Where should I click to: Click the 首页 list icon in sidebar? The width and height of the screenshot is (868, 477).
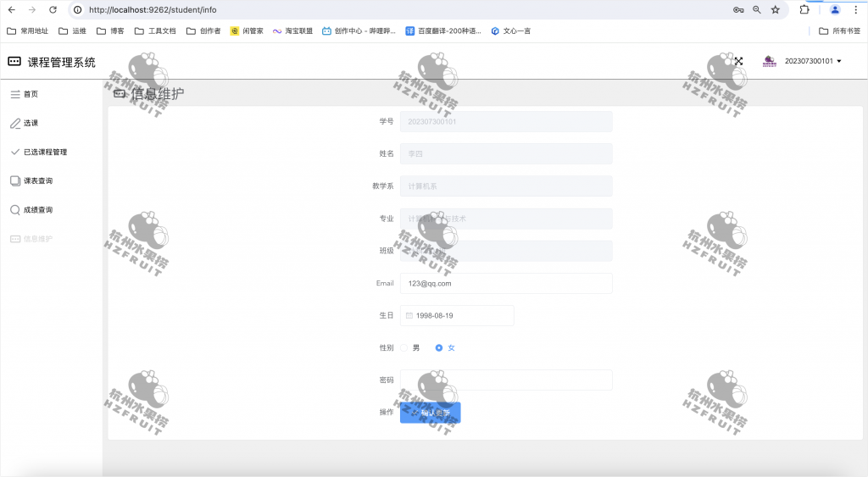point(15,95)
